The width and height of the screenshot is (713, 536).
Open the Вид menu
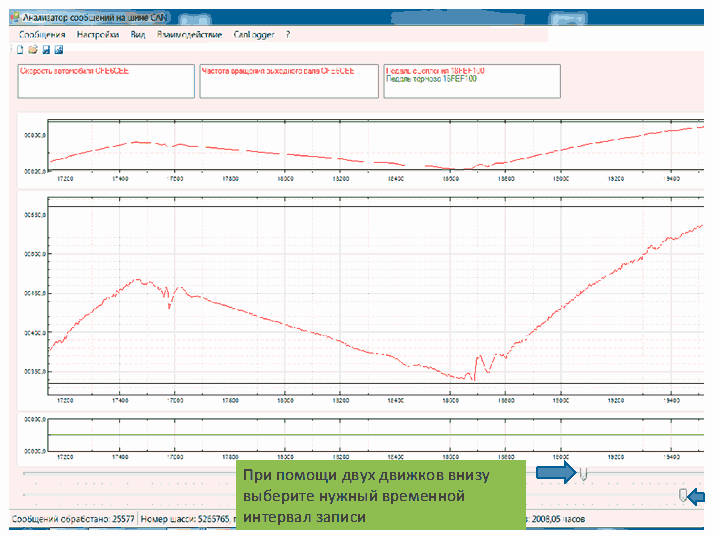138,34
